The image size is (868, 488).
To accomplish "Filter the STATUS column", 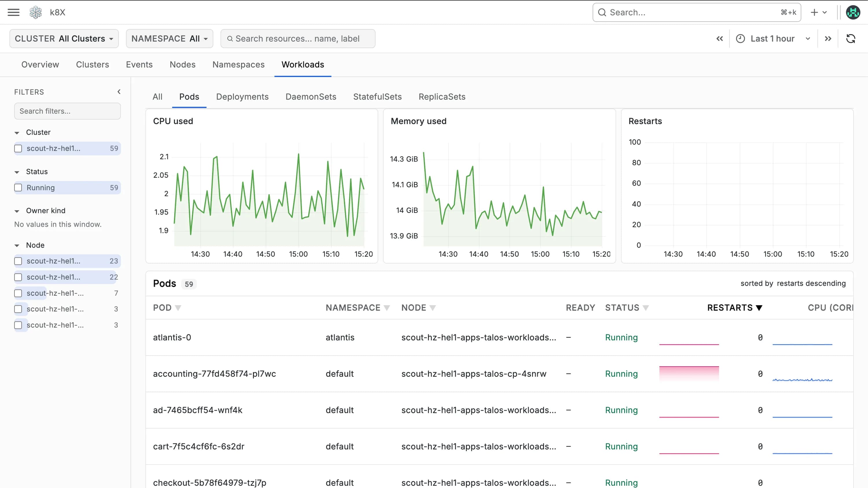I will (x=646, y=308).
